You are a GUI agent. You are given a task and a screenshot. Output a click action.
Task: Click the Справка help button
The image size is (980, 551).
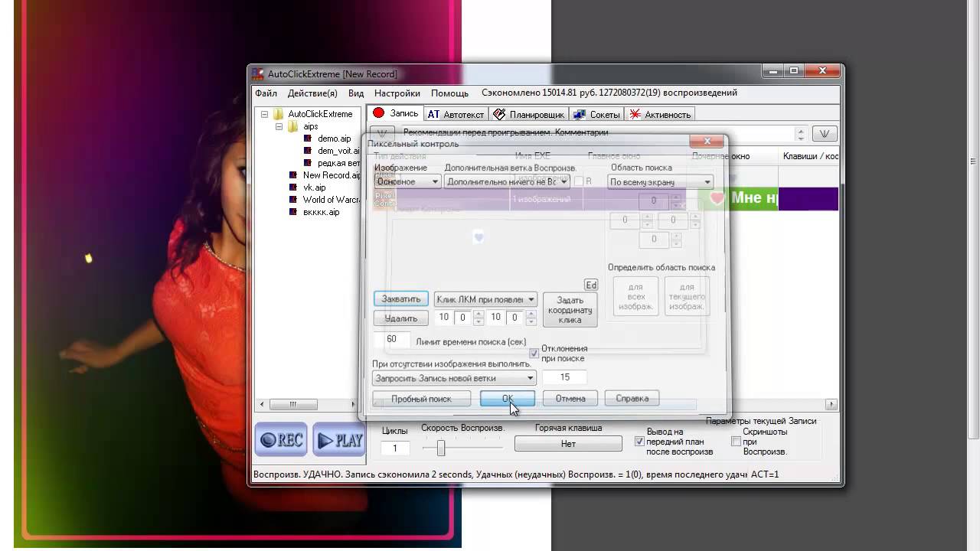click(x=632, y=399)
